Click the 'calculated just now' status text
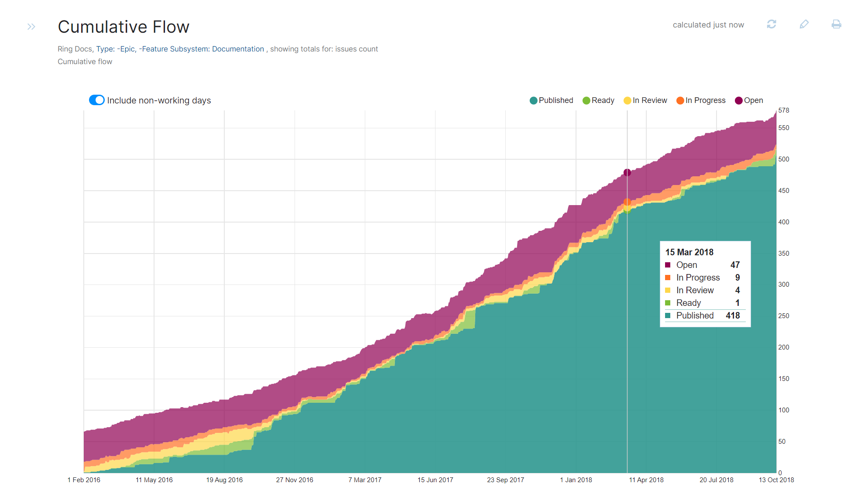The height and width of the screenshot is (504, 861). (x=708, y=25)
